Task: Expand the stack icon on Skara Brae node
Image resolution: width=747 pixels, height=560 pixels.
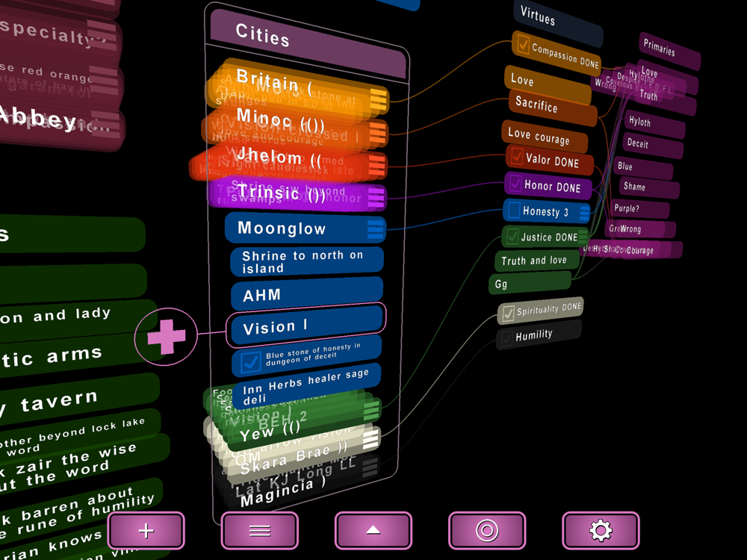Action: click(371, 439)
